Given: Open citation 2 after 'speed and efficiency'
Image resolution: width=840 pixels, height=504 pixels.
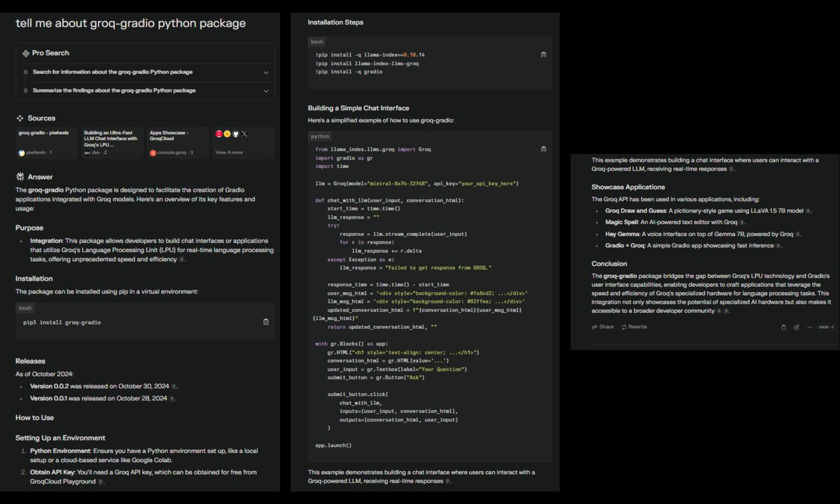Looking at the screenshot, I should 182,260.
